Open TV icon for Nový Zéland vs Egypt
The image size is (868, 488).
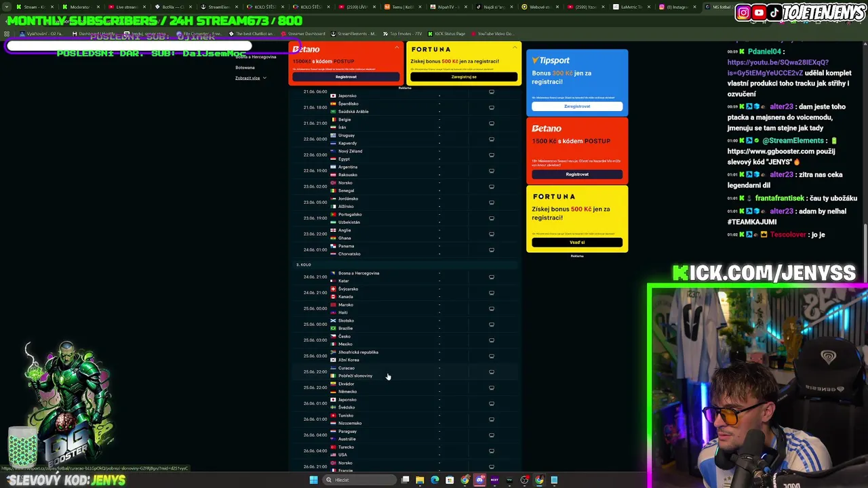[x=492, y=155]
